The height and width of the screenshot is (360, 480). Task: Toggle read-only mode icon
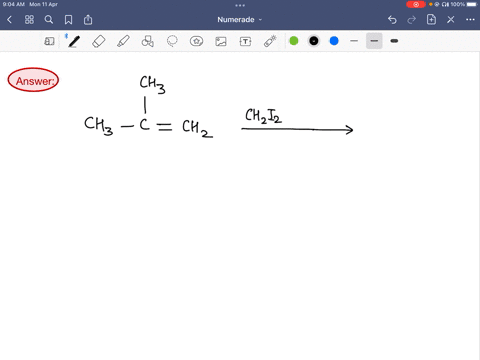49,41
